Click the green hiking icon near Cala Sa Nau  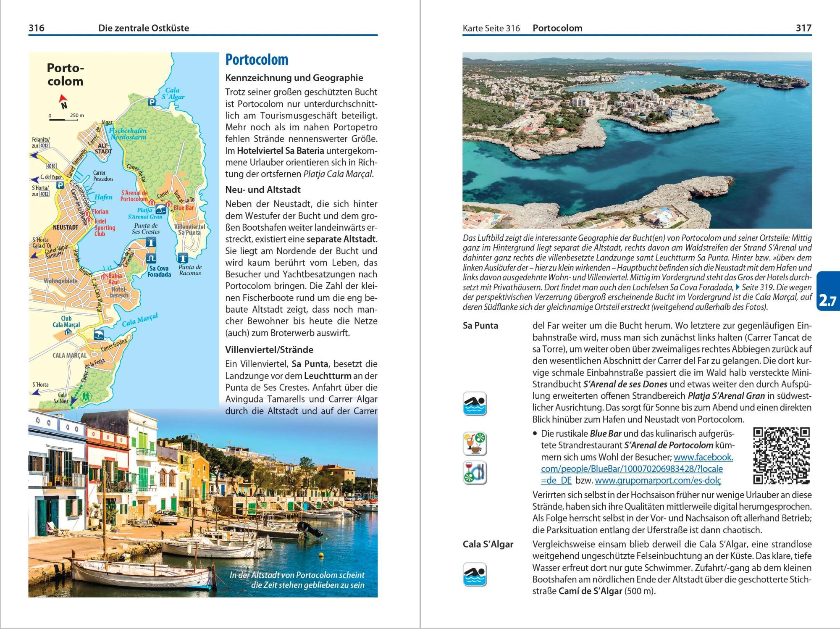click(x=86, y=396)
